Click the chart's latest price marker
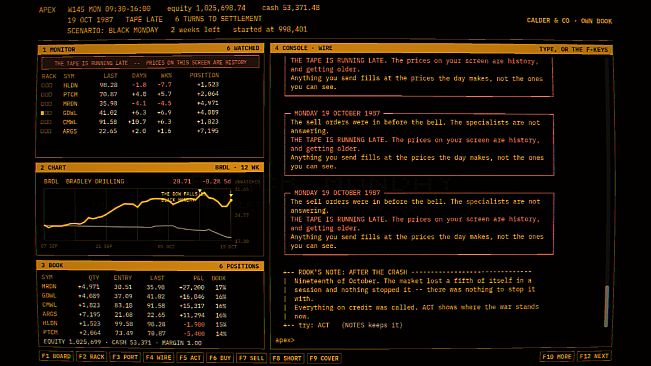This screenshot has height=366, width=651. click(x=231, y=200)
